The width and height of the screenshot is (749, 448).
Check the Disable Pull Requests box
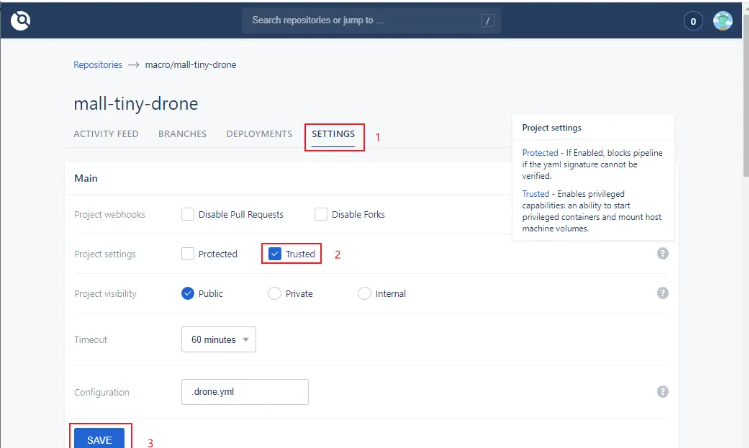coord(187,214)
